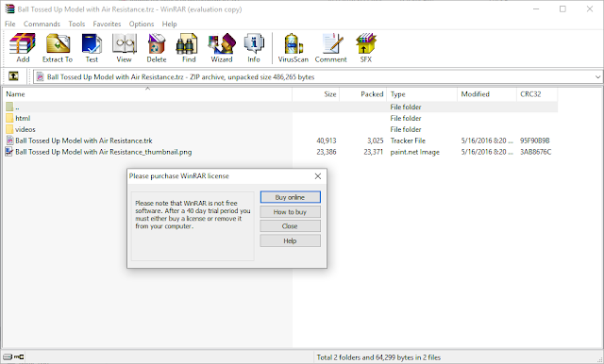The image size is (604, 364).
Task: Click the Delete toolbar icon
Action: (157, 48)
